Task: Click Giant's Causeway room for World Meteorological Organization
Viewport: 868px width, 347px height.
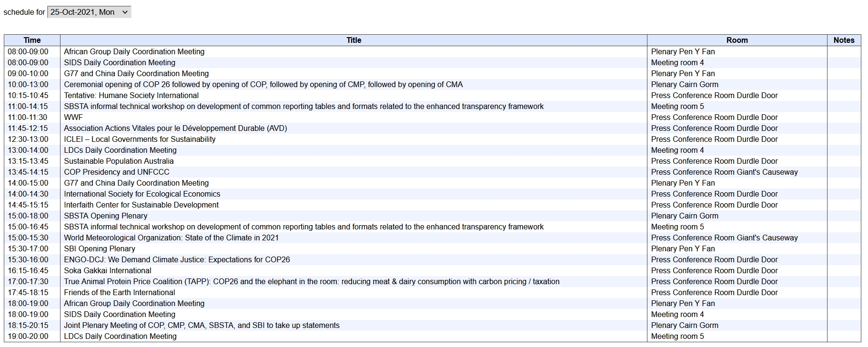Action: (724, 238)
